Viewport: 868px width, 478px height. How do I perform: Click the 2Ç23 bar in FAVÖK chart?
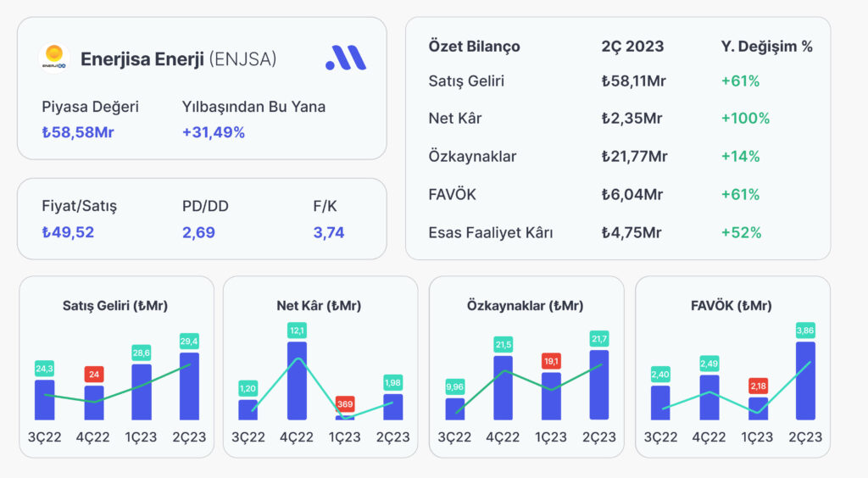tap(805, 381)
